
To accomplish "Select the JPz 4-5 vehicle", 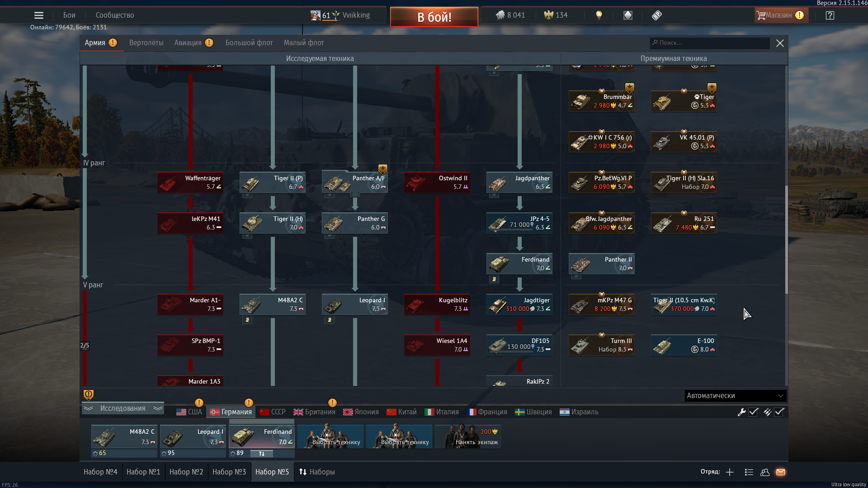I will click(x=519, y=223).
